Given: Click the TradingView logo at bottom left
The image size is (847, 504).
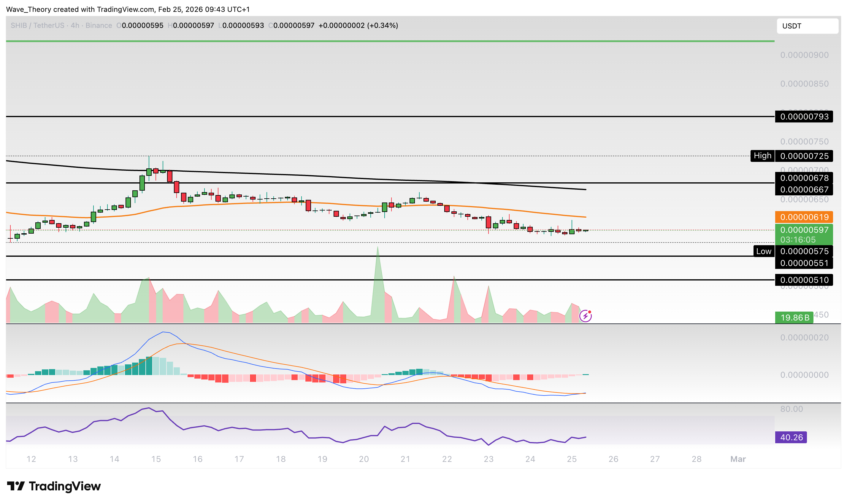Looking at the screenshot, I should coord(54,486).
